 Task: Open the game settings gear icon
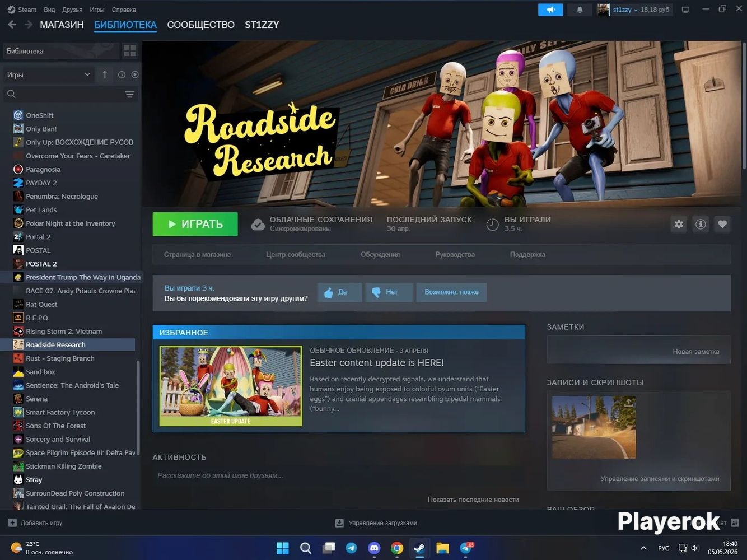tap(679, 224)
